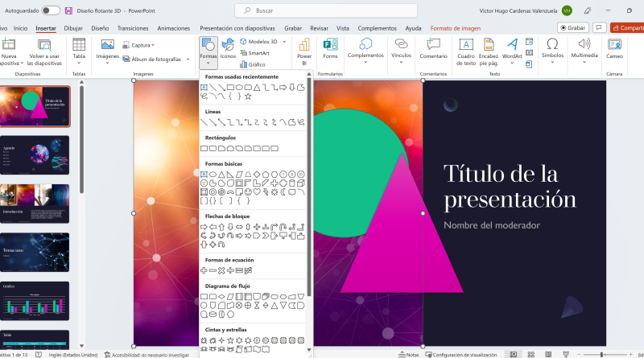Click Configuración de visualización
This screenshot has width=644, height=358.
tap(461, 355)
